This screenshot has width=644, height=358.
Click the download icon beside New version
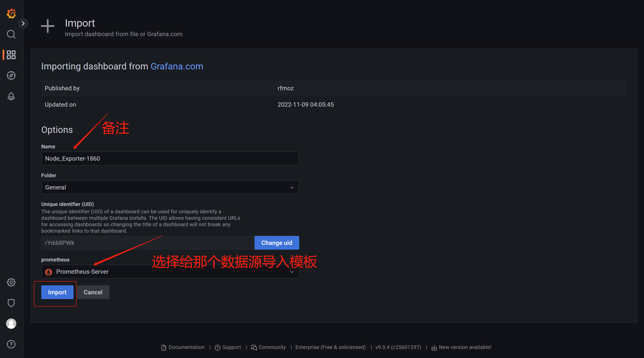(x=434, y=348)
